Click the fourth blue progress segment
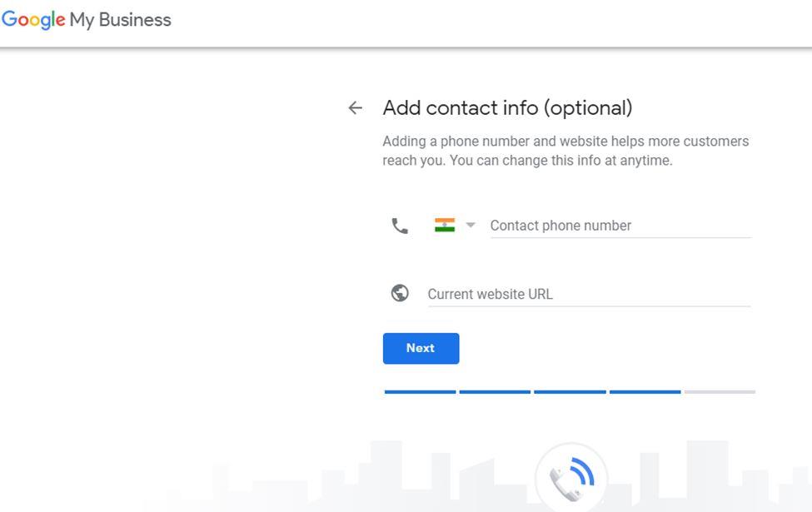Image resolution: width=812 pixels, height=512 pixels. tap(645, 391)
